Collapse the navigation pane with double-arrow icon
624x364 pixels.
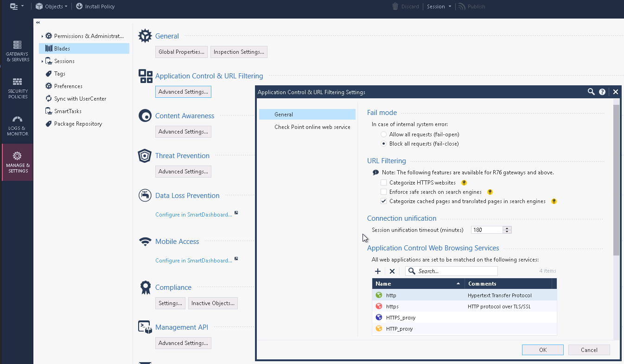pos(38,22)
